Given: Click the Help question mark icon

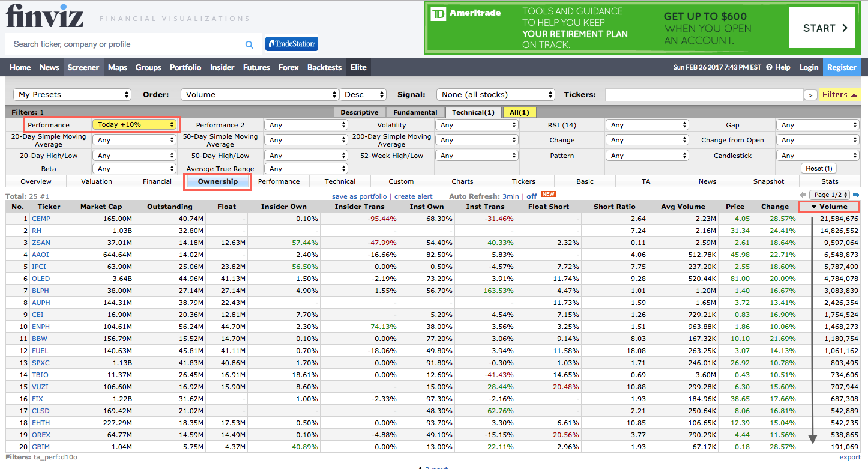Looking at the screenshot, I should (769, 67).
